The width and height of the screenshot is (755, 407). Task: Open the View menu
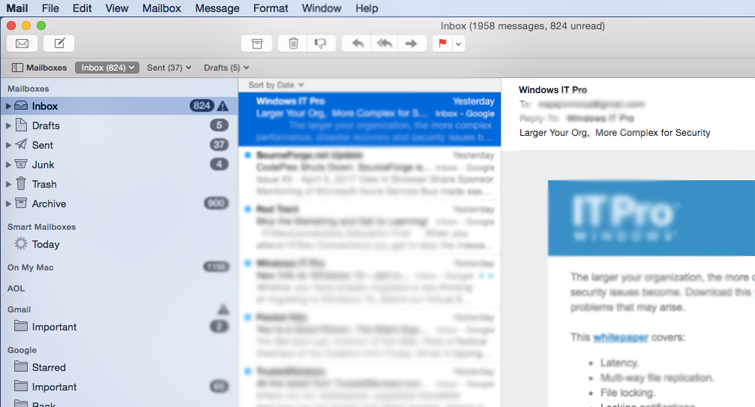[117, 8]
